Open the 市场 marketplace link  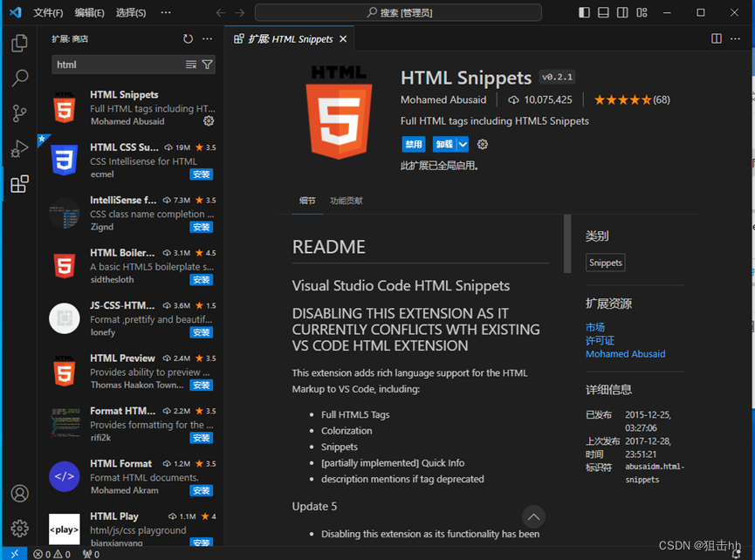pos(595,328)
